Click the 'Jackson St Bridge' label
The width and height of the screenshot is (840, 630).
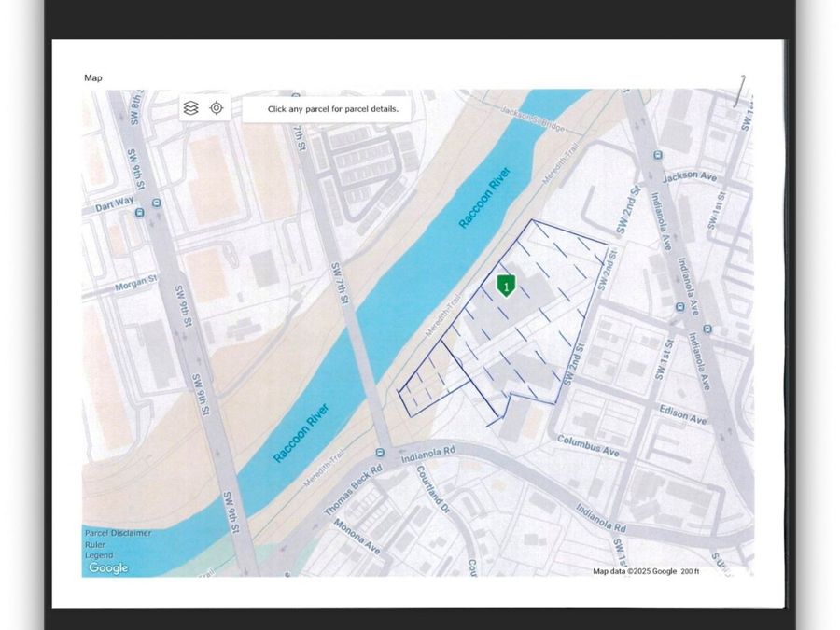pyautogui.click(x=532, y=117)
